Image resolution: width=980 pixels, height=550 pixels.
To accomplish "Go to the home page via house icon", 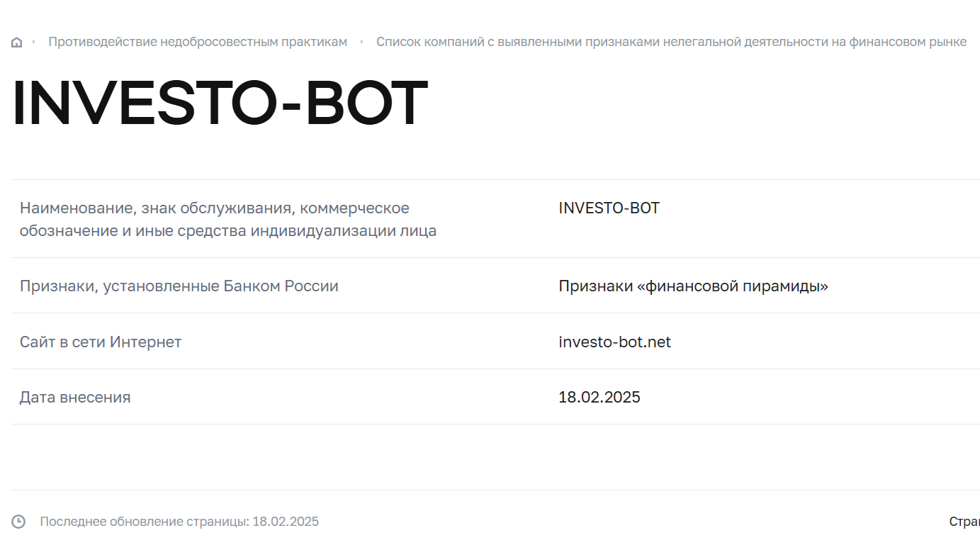I will click(x=17, y=43).
